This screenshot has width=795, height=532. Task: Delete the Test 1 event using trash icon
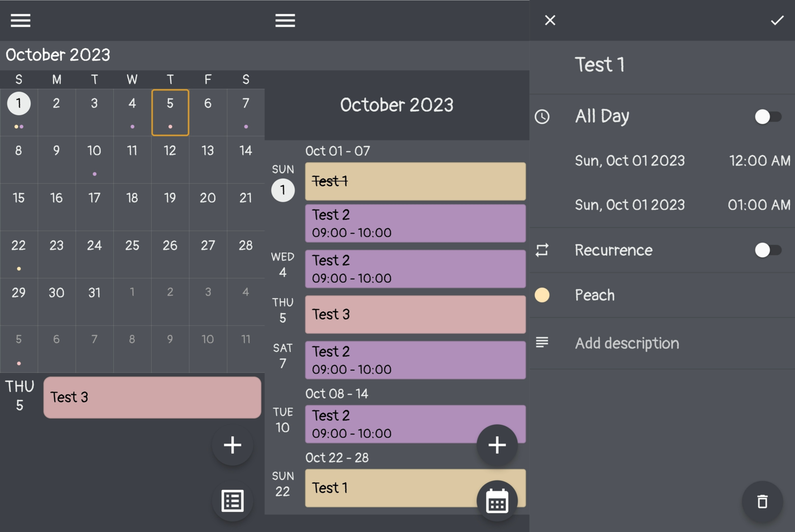tap(762, 502)
